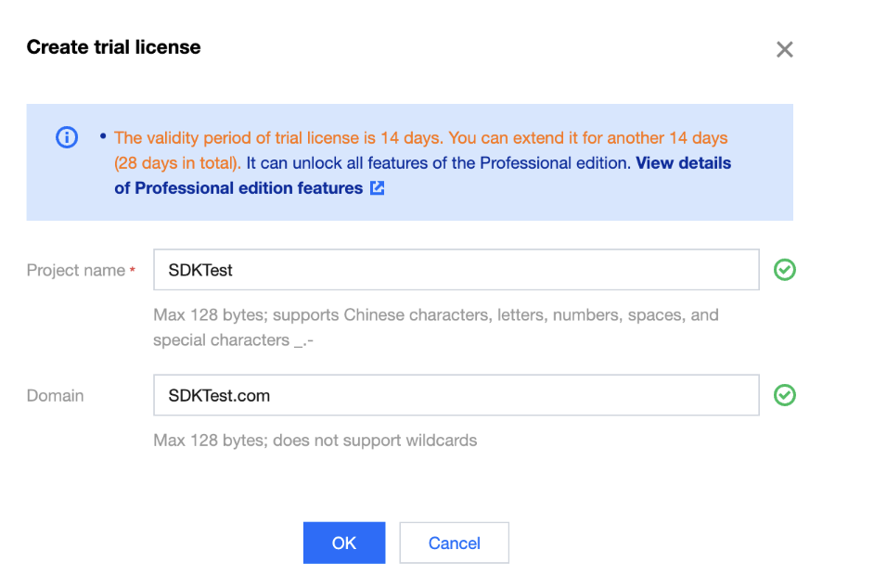Click green checkmark beside Project name field
Screen dimensions: 874x588
click(785, 270)
